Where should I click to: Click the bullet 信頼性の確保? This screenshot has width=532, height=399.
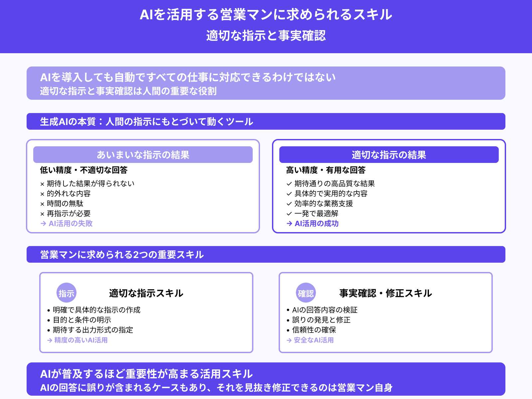(x=311, y=330)
